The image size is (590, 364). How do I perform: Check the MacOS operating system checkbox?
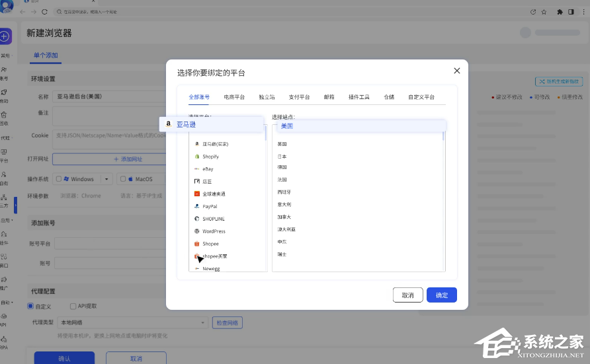coord(122,179)
